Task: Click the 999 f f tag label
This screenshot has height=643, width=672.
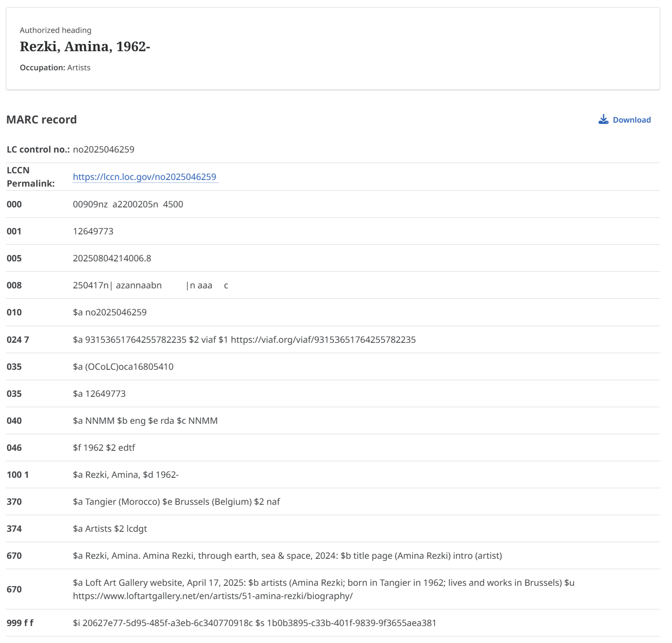Action: 20,623
